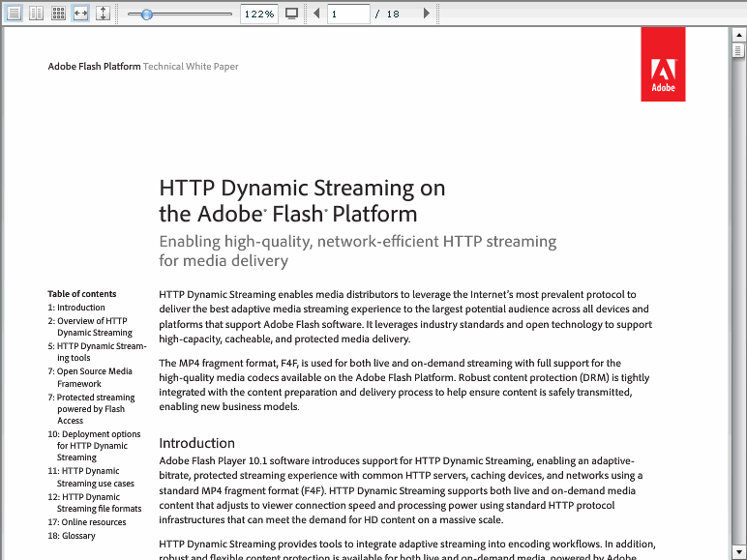Go to the previous page
747x560 pixels.
[x=316, y=14]
